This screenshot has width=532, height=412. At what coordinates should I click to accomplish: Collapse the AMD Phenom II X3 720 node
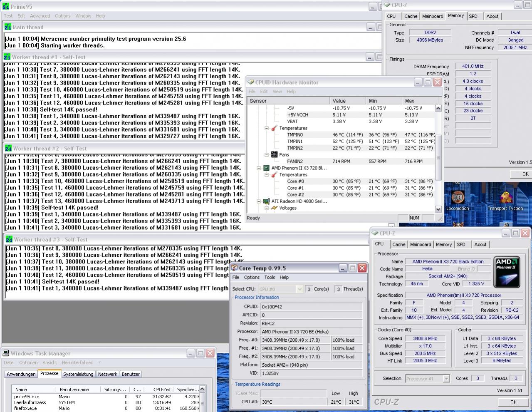259,168
